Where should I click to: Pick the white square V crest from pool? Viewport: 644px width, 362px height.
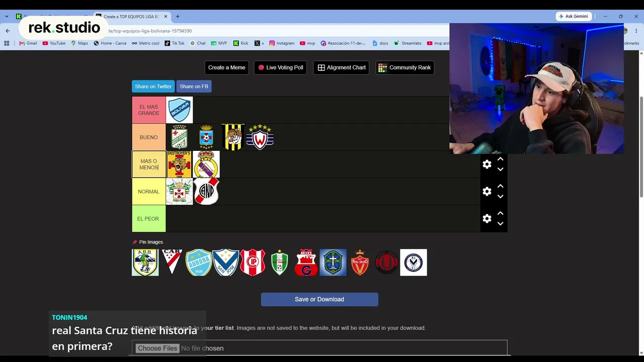click(x=414, y=262)
